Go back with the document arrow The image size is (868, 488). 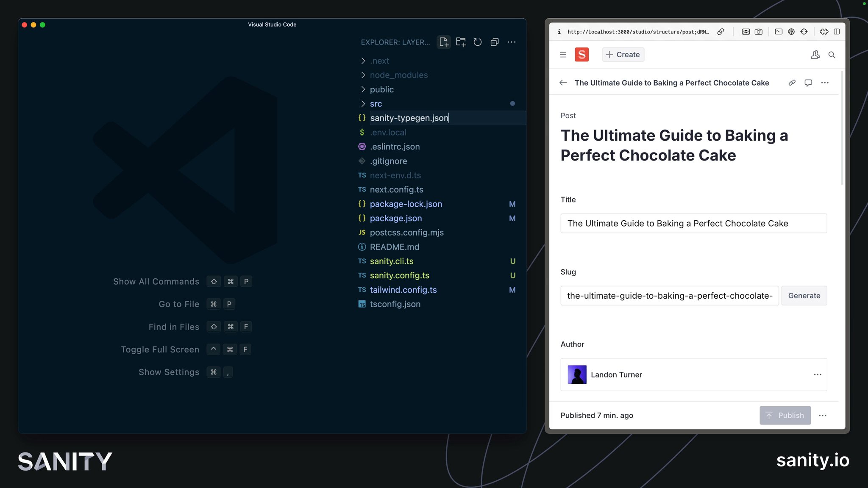563,83
